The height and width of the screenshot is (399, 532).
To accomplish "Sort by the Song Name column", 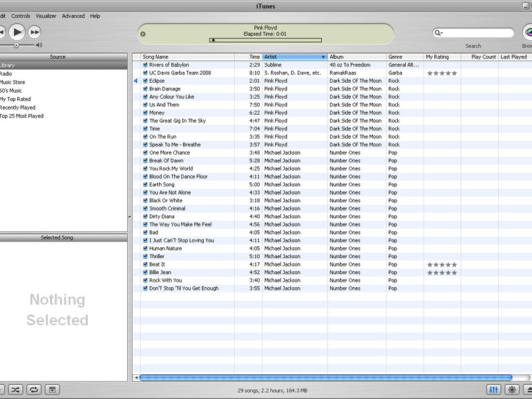I will [x=187, y=57].
